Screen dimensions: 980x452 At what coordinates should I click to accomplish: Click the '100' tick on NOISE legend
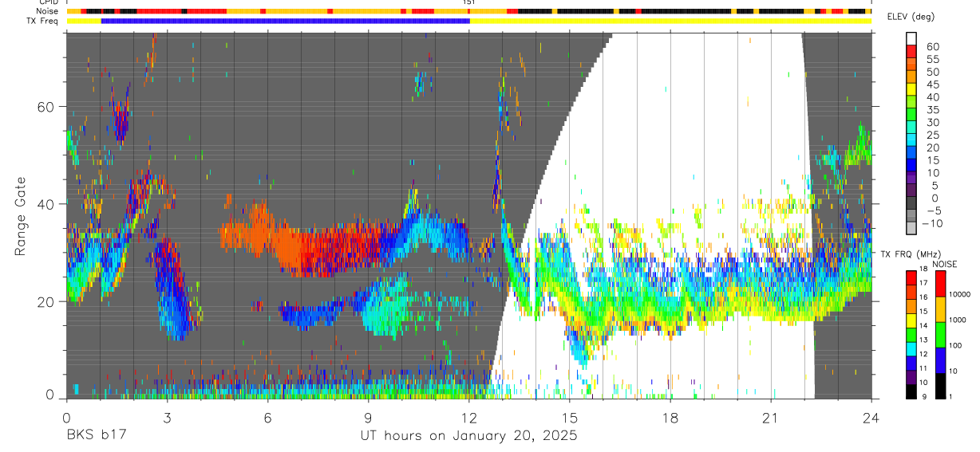pyautogui.click(x=955, y=345)
